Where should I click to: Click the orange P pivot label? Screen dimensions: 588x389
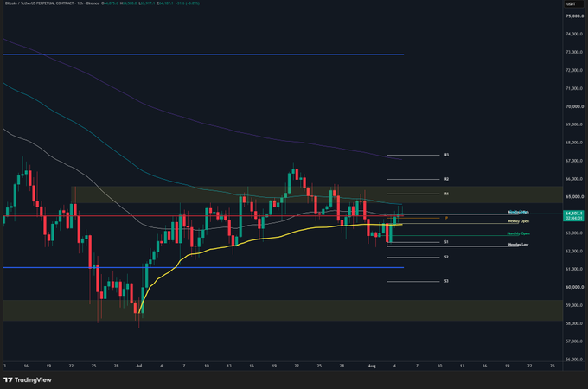click(446, 218)
